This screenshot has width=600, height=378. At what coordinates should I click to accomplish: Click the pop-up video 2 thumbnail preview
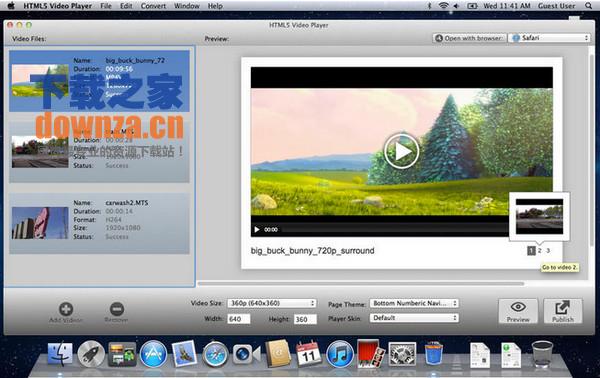[x=539, y=216]
